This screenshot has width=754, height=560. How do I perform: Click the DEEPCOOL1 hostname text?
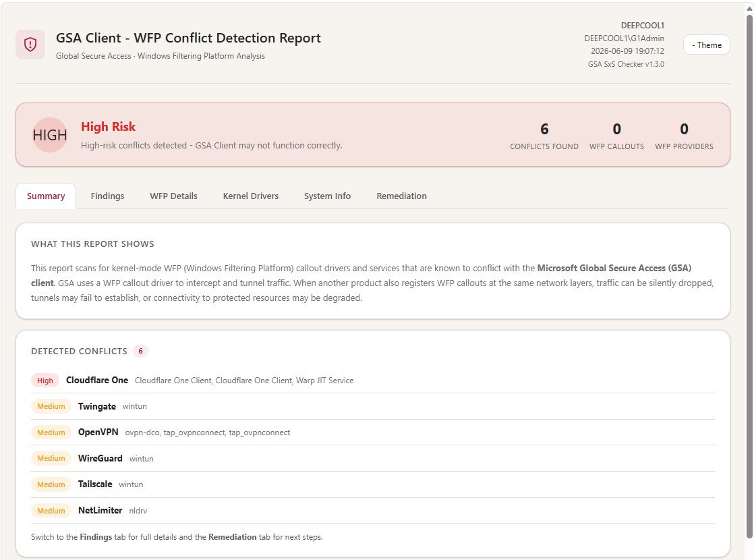coord(643,26)
